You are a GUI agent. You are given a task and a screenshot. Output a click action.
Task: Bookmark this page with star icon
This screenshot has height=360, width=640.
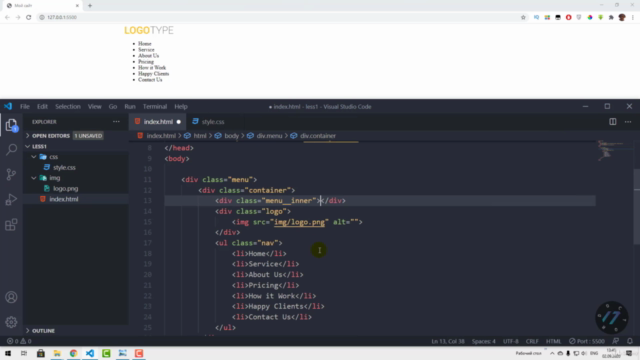click(x=523, y=17)
